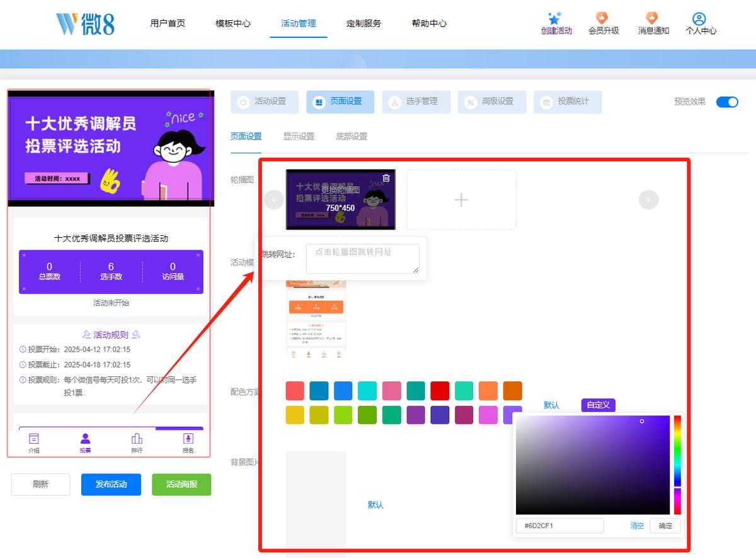Open 消息通知 icon
This screenshot has height=558, width=756.
pos(652,18)
